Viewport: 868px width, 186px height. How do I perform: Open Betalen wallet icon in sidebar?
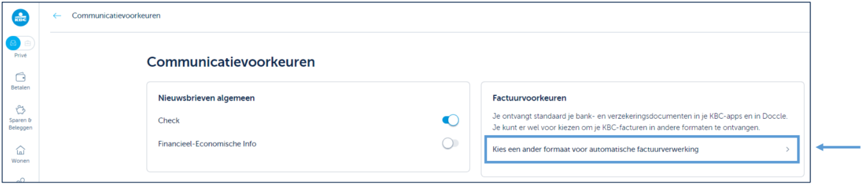tap(20, 77)
